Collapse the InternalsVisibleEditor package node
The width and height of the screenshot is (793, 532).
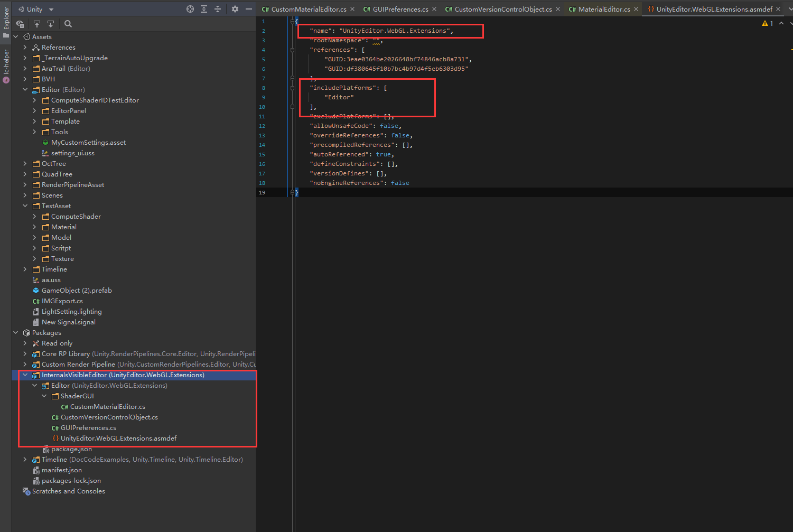[x=25, y=375]
